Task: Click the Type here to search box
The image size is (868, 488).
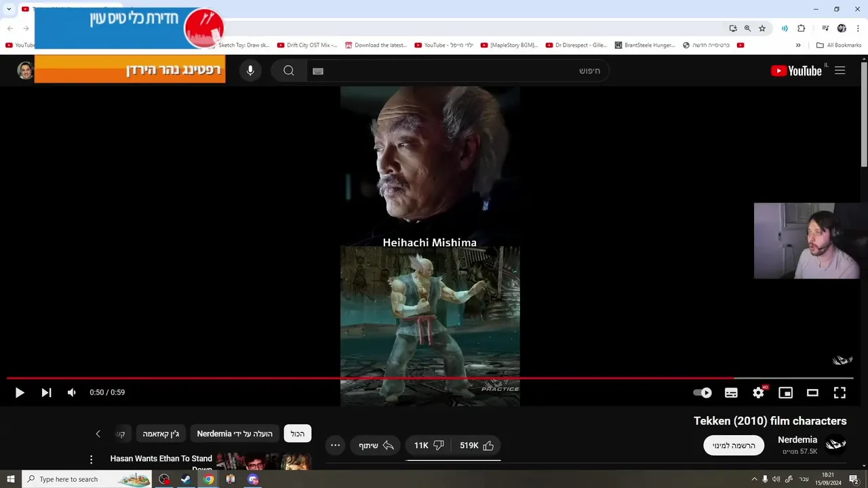Action: pos(87,479)
